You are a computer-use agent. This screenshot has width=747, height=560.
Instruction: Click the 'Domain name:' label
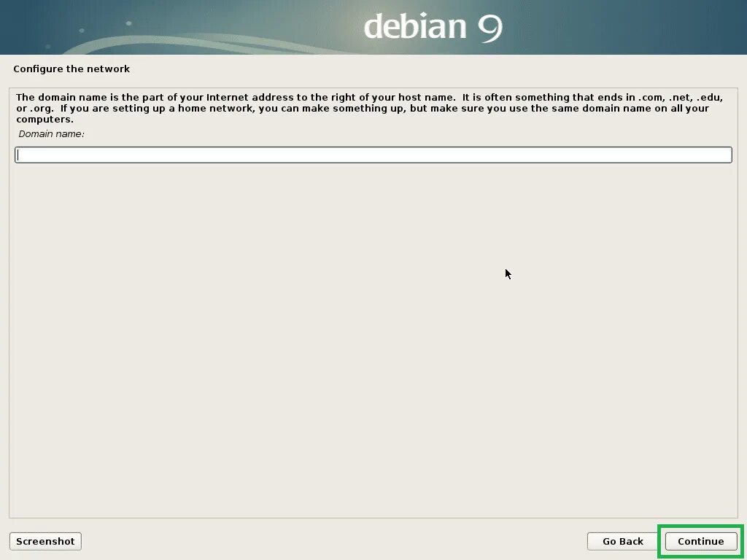(52, 134)
